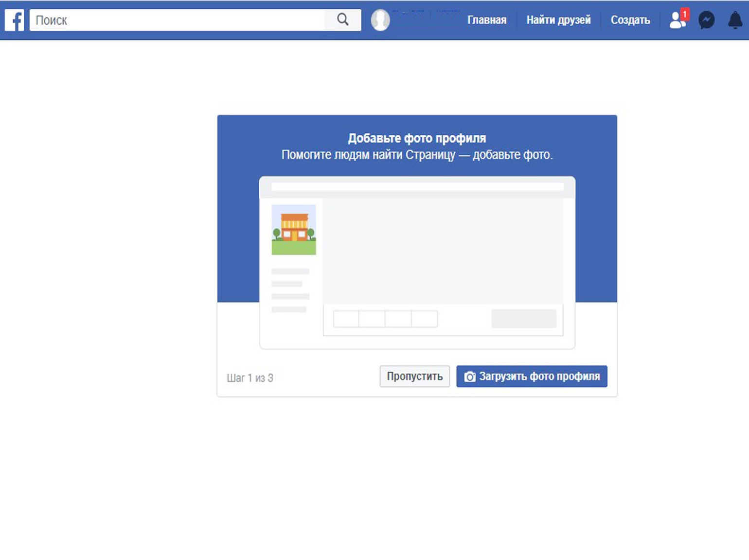Click Загрузить фото профиля button text
The width and height of the screenshot is (749, 560).
tap(539, 377)
